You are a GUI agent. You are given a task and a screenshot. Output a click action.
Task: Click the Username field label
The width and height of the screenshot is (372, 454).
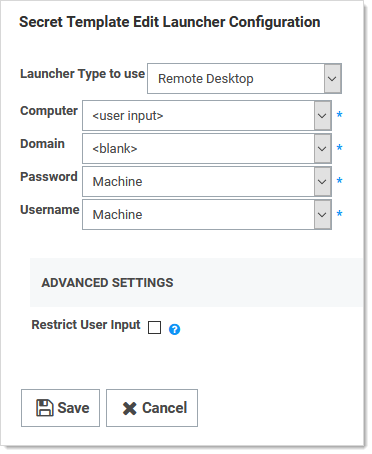tap(50, 210)
